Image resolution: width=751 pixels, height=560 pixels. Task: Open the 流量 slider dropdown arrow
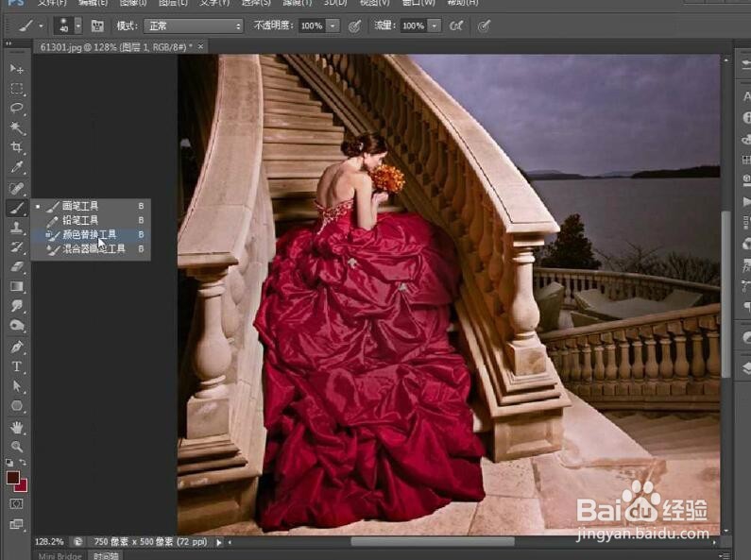click(434, 25)
